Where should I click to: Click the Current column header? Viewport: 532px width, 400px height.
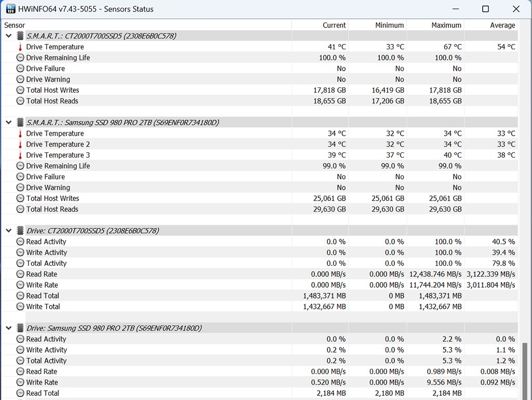[334, 25]
